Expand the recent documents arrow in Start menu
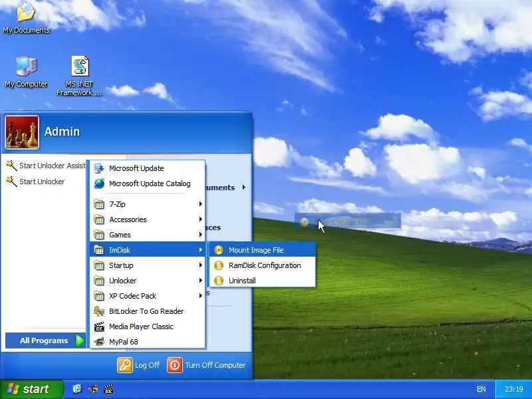Image resolution: width=532 pixels, height=399 pixels. (x=244, y=188)
